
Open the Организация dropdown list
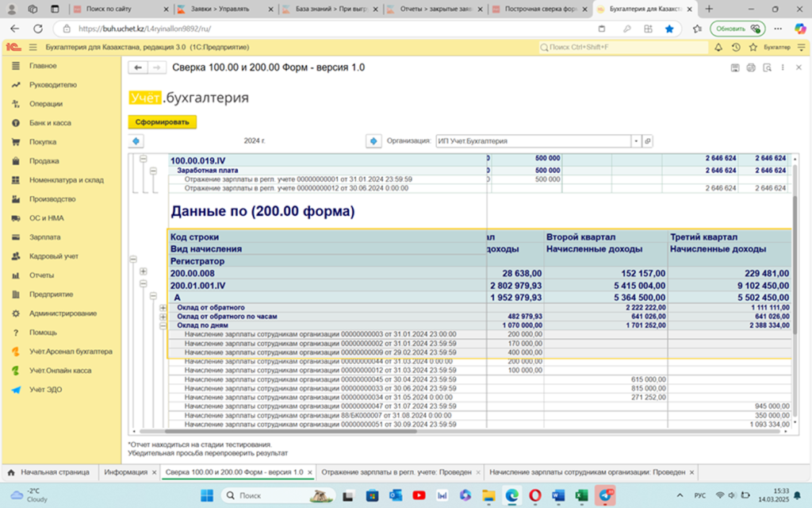click(x=635, y=141)
